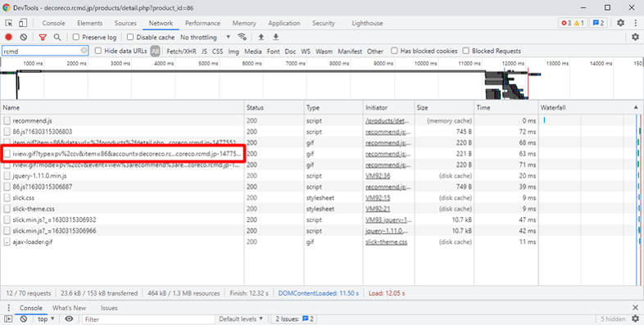
Task: Check Hide data URLs
Action: tap(98, 51)
